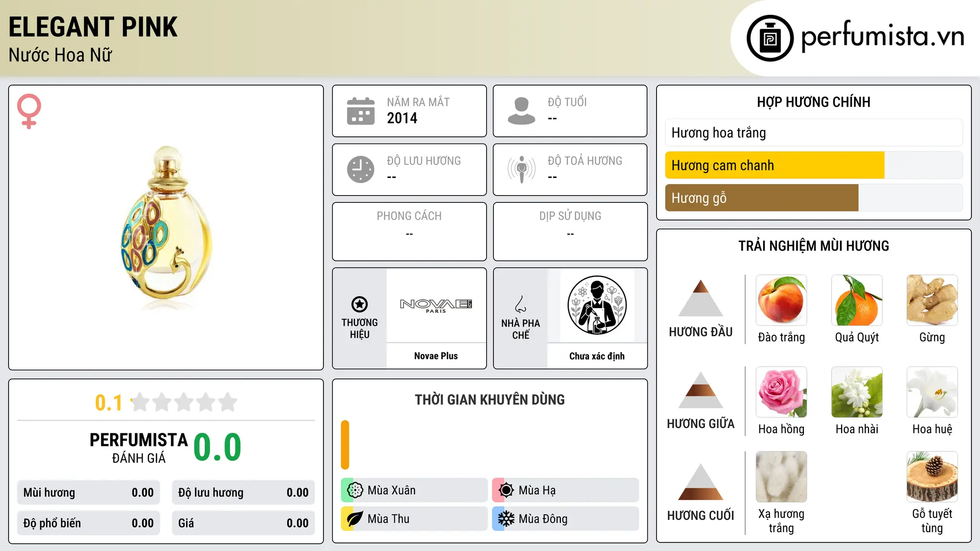Click the Hương giữa pyramid icon
The width and height of the screenshot is (980, 551).
pos(701,389)
